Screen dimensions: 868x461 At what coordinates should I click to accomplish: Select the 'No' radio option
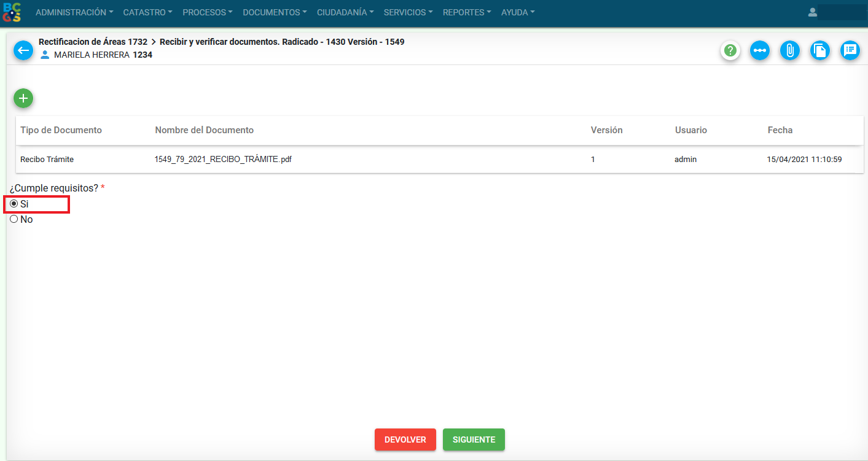point(14,219)
